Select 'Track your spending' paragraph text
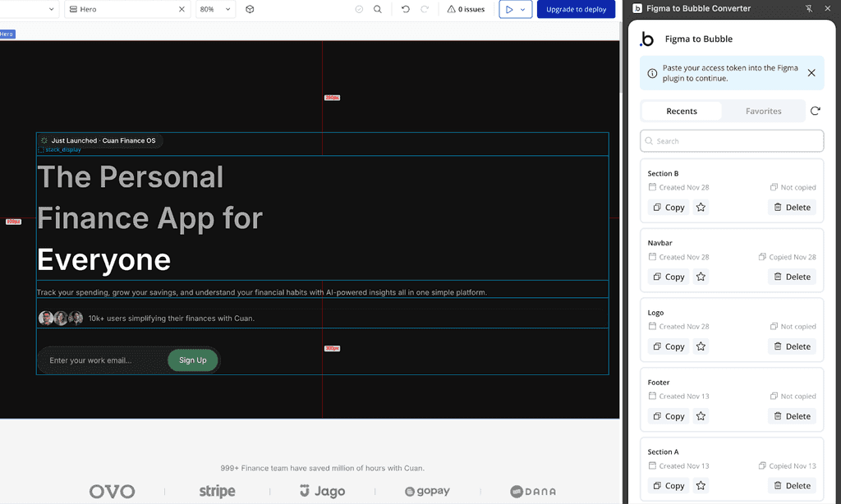The image size is (841, 504). (262, 292)
